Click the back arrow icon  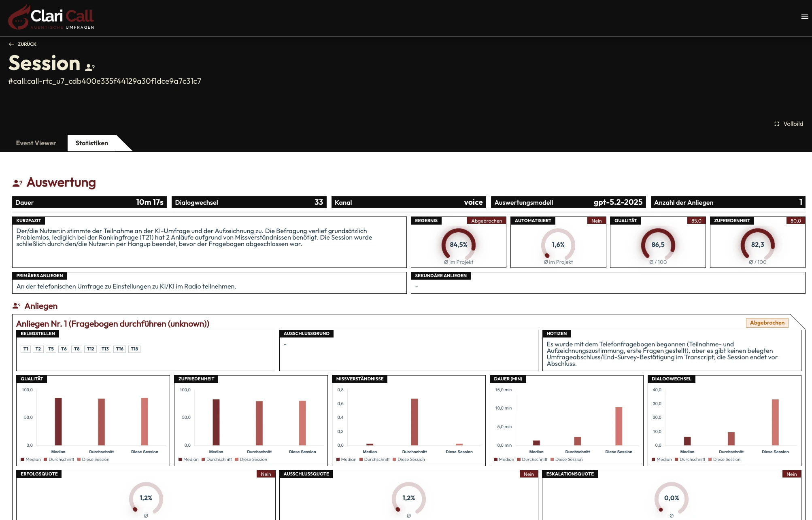(11, 44)
